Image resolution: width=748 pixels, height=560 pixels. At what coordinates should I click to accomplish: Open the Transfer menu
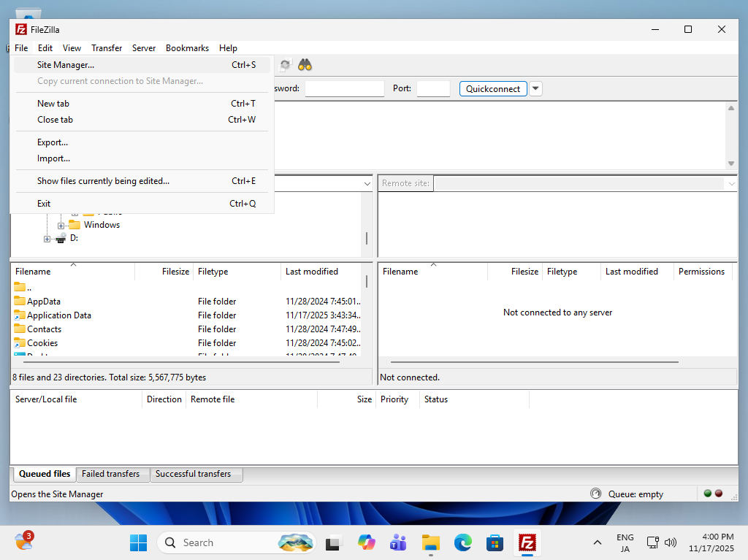coord(107,47)
